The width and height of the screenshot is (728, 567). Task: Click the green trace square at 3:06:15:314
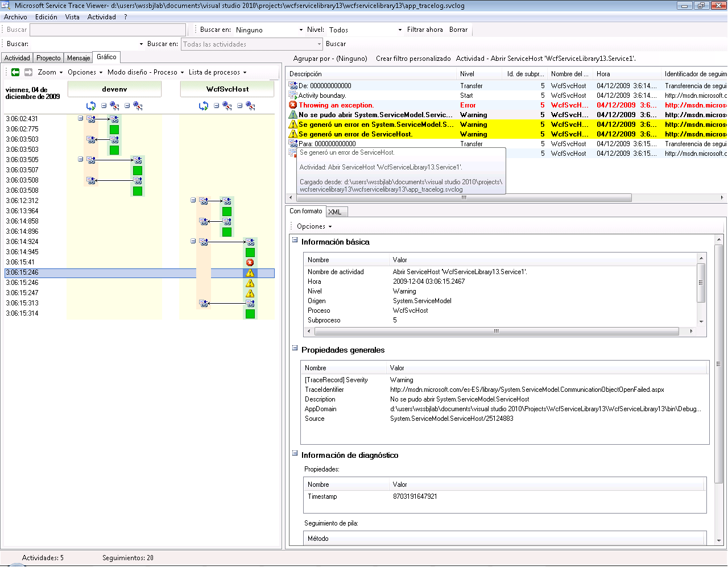coord(250,313)
